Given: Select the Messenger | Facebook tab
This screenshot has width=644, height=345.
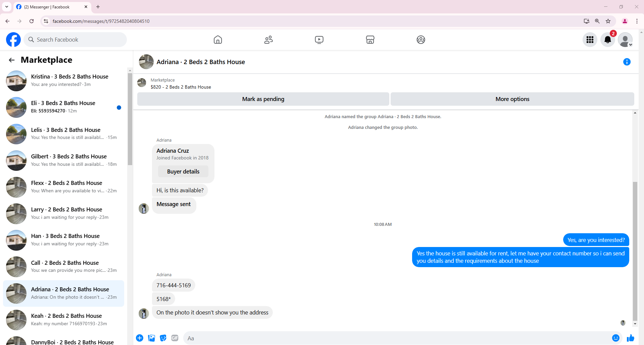Looking at the screenshot, I should click(x=52, y=7).
